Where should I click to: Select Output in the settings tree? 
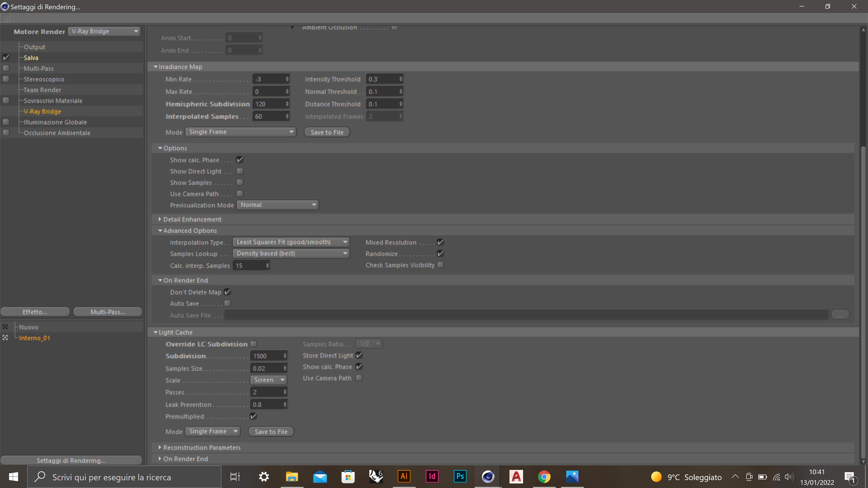pyautogui.click(x=34, y=47)
